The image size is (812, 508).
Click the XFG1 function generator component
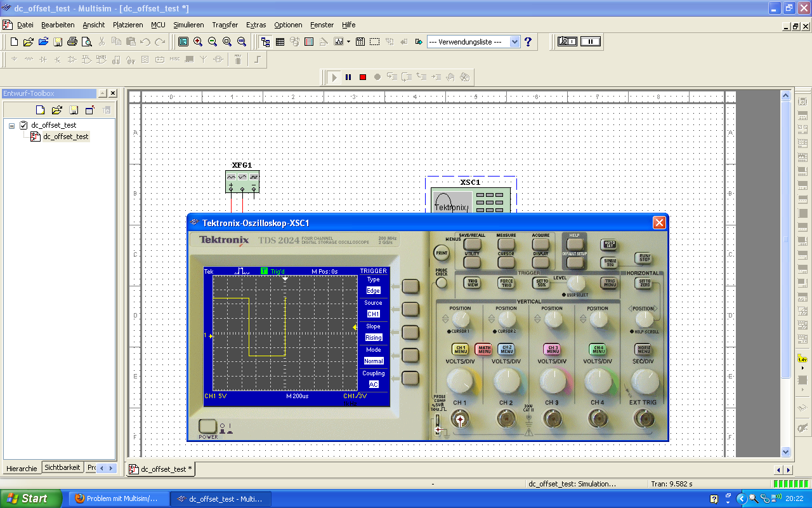pos(242,182)
